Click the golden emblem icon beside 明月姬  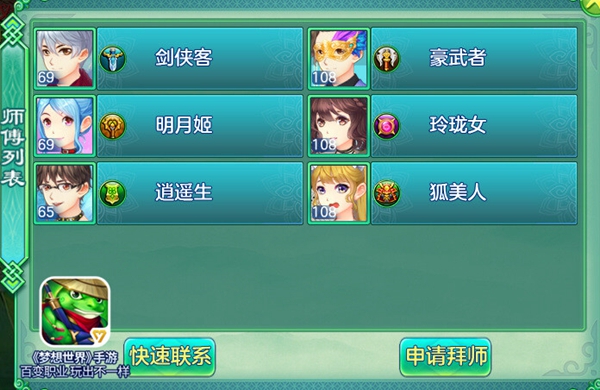click(112, 126)
